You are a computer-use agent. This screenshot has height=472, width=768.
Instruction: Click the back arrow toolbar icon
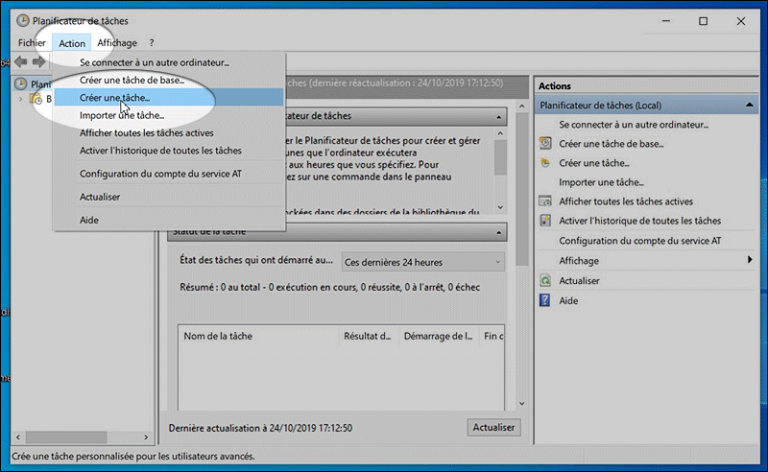tap(20, 62)
